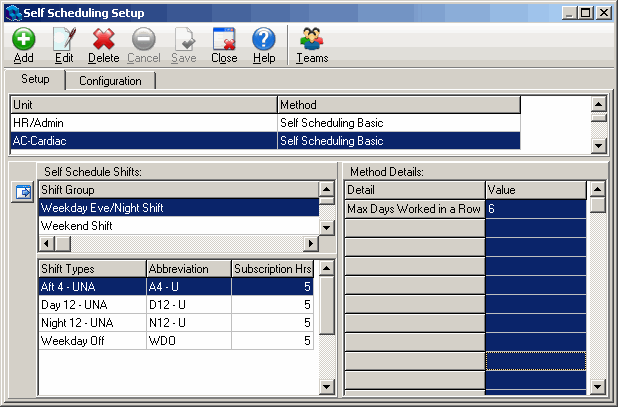
Task: Open Help from the toolbar
Action: click(x=264, y=40)
